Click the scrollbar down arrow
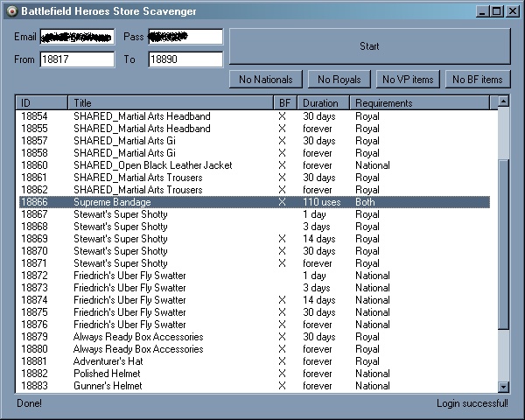The width and height of the screenshot is (525, 420). click(x=503, y=387)
